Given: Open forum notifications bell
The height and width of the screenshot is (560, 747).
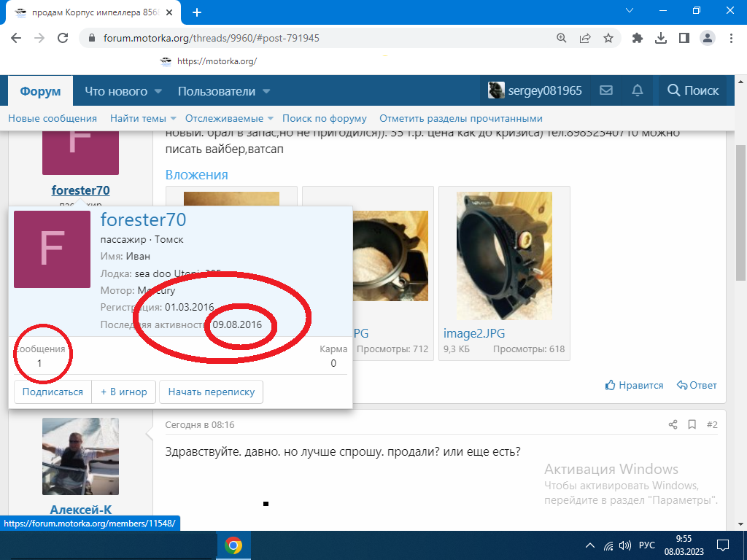Looking at the screenshot, I should (x=638, y=90).
